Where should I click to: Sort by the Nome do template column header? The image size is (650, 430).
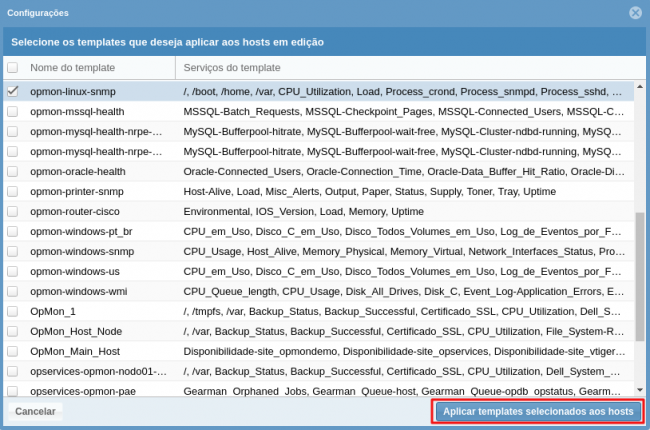click(72, 68)
